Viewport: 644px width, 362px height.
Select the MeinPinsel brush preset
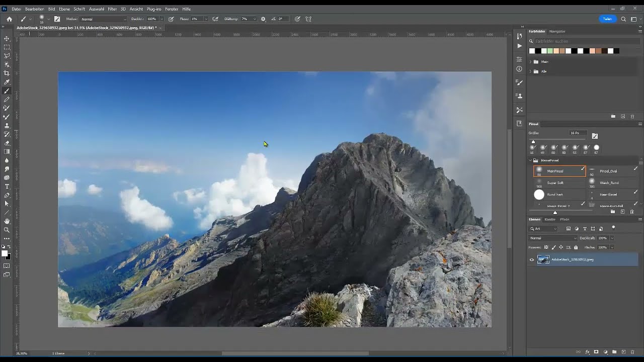point(559,171)
